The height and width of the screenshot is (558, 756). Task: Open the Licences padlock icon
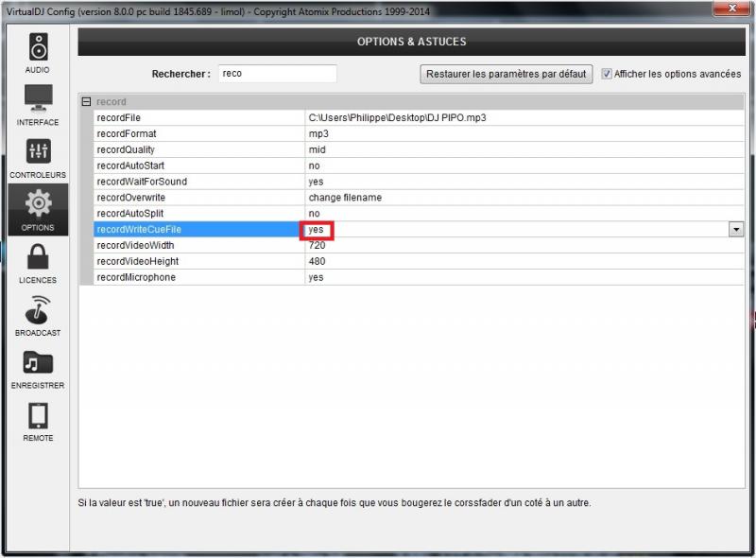point(38,256)
